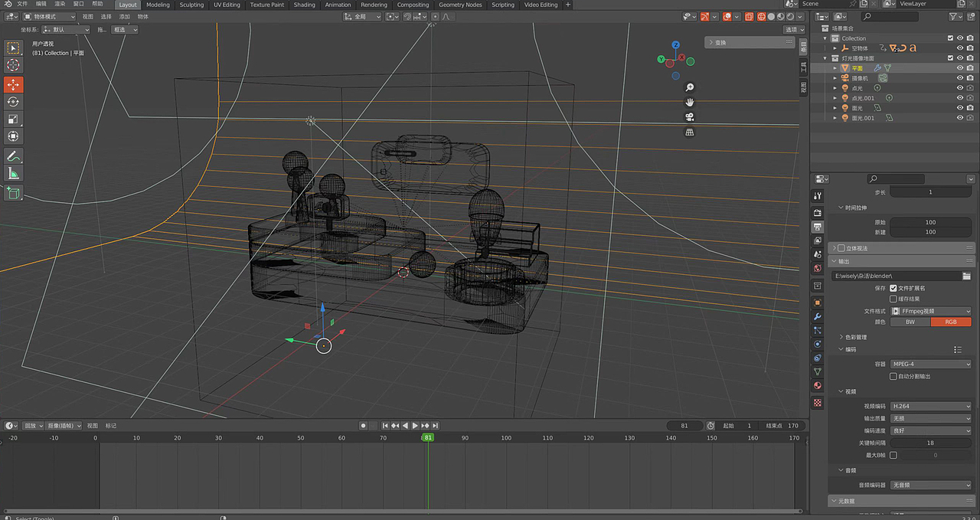
Task: Select BW color mode button
Action: tap(910, 322)
